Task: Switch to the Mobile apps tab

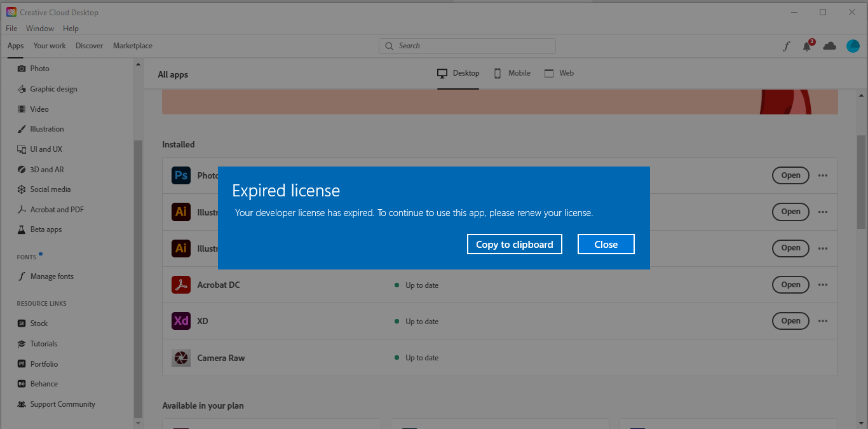Action: 512,73
